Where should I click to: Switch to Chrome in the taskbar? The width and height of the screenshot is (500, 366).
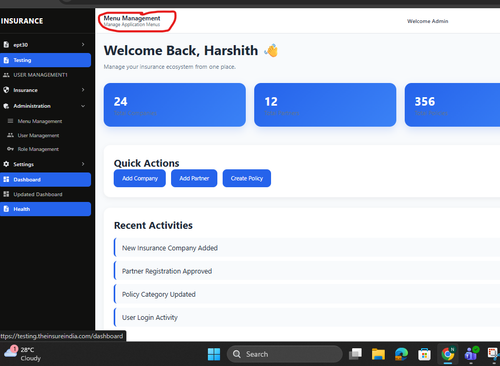[x=448, y=354]
